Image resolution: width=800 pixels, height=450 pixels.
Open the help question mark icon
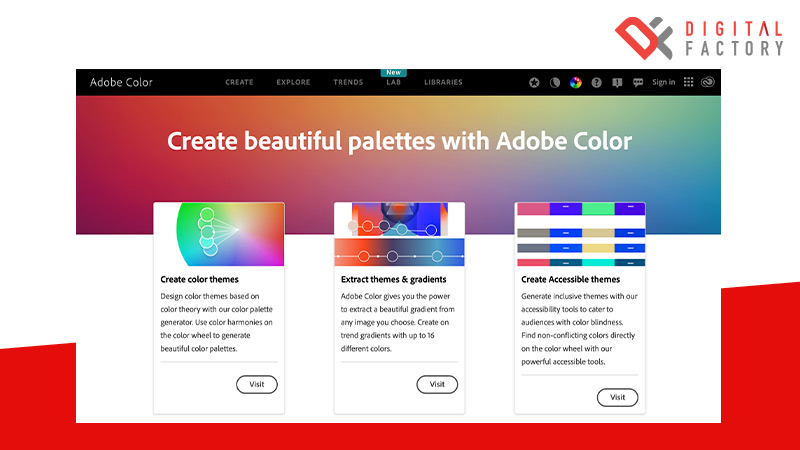[x=597, y=82]
